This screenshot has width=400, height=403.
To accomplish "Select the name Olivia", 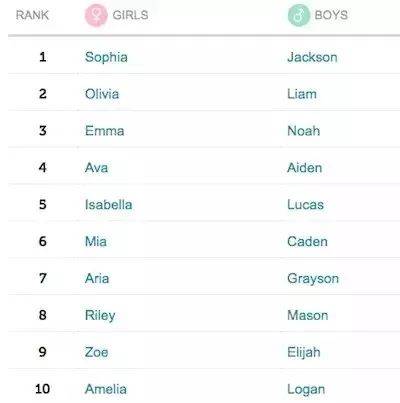I will click(102, 94).
